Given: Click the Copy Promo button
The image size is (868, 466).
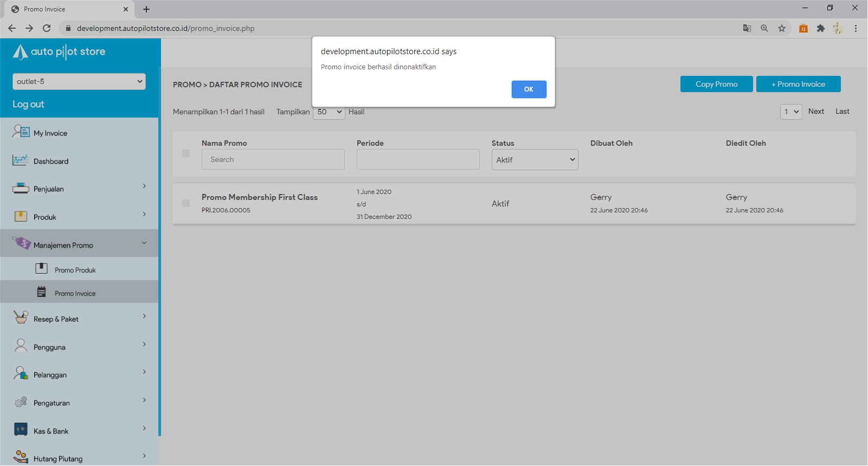Looking at the screenshot, I should 716,84.
